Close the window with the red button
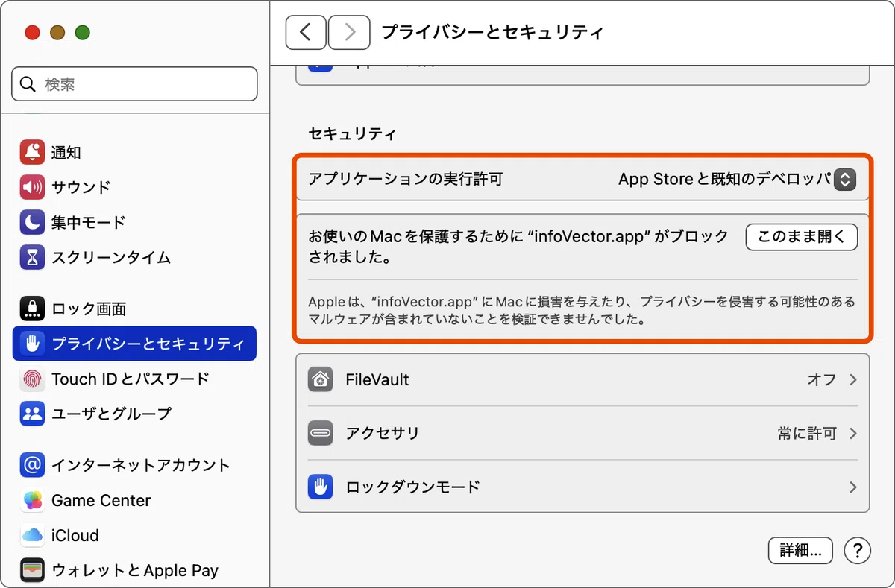Viewport: 895px width, 588px height. click(32, 33)
